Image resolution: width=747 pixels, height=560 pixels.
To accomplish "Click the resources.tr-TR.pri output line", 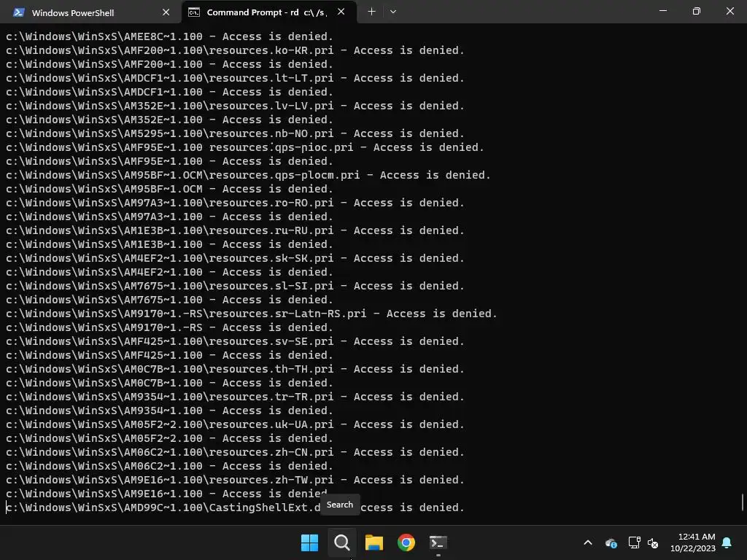I will [x=235, y=397].
